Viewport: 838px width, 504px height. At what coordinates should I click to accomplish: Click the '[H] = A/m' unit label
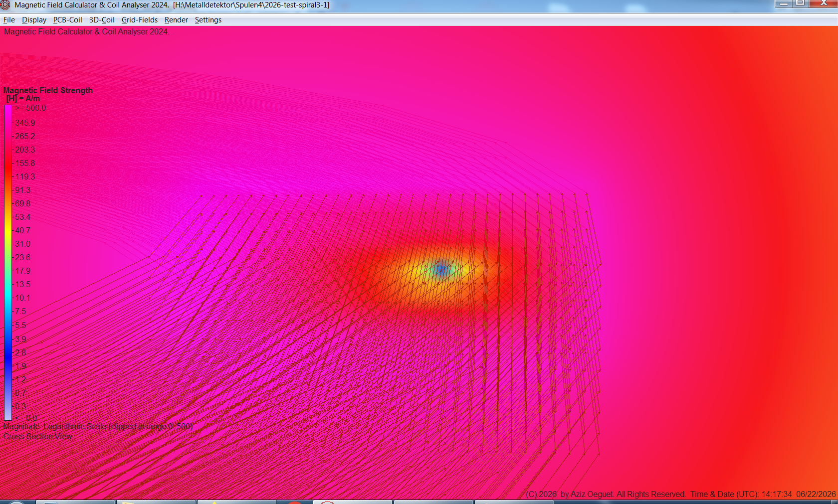(x=23, y=99)
